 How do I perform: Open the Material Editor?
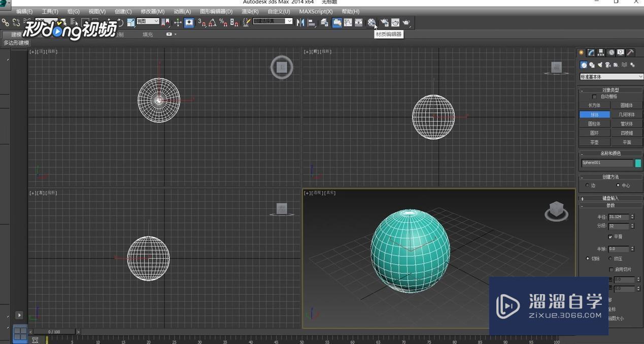pos(371,22)
